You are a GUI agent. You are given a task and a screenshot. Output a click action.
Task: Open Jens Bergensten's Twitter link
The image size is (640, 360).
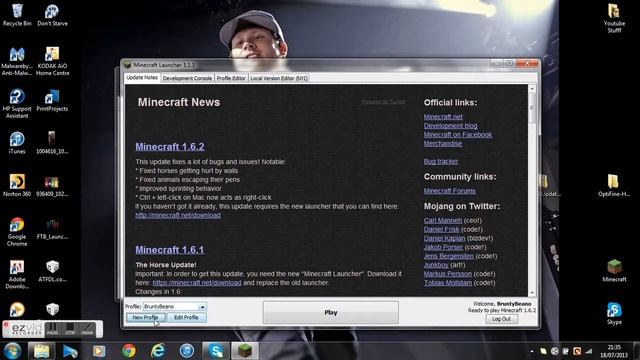tap(449, 256)
